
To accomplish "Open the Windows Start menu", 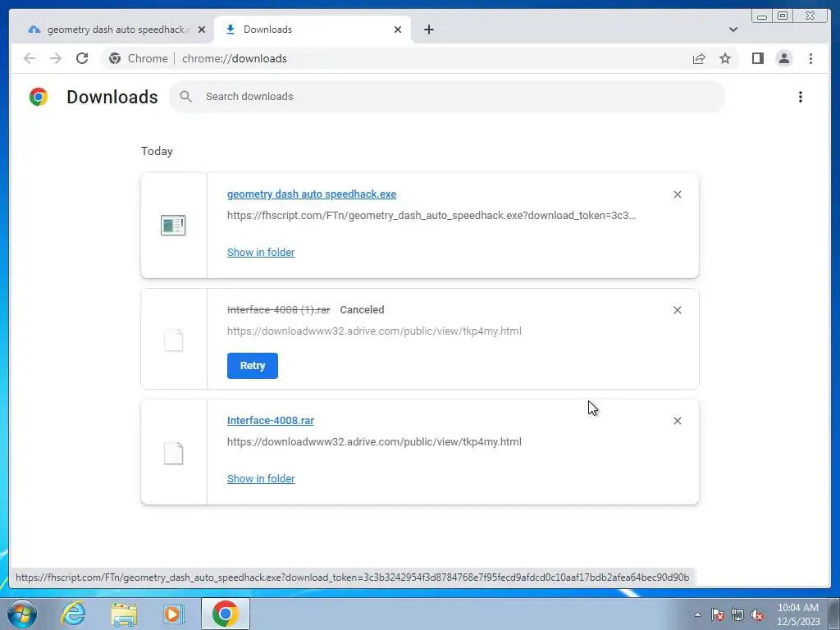I will [x=21, y=614].
